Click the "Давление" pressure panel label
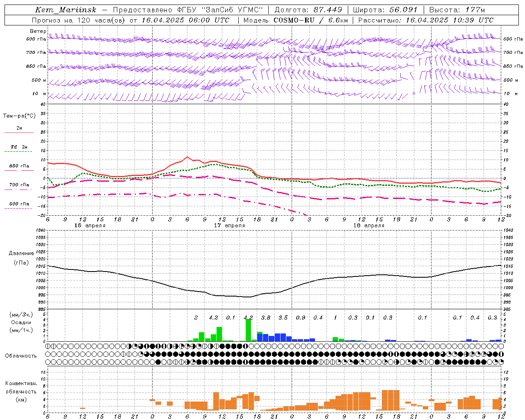Image resolution: width=525 pixels, height=420 pixels. pyautogui.click(x=21, y=253)
